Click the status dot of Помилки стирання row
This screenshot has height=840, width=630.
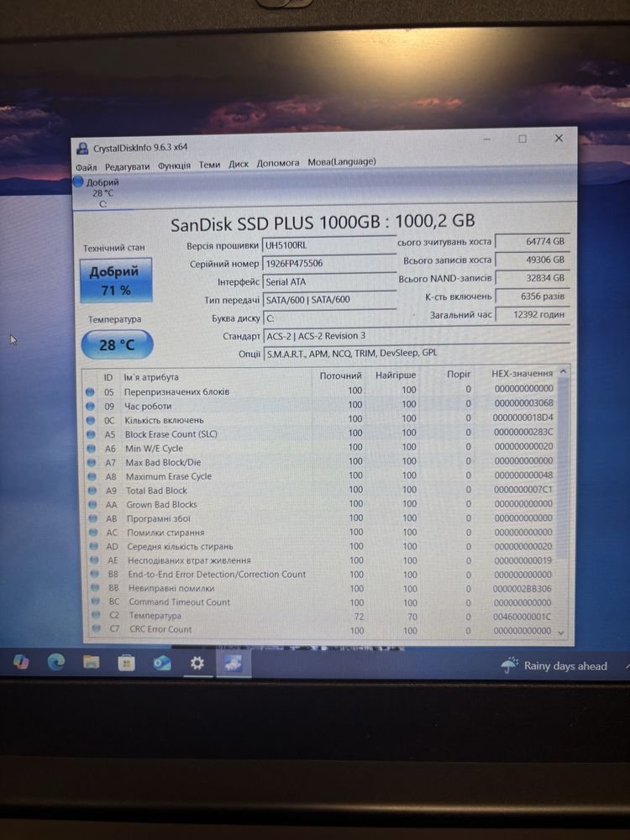pos(94,533)
